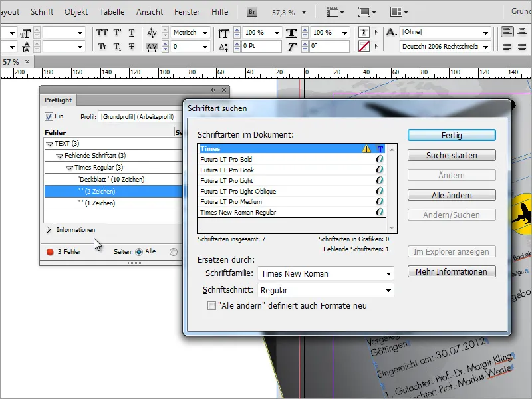Click the skew angle field showing 0°
The height and width of the screenshot is (399, 532).
click(x=329, y=46)
